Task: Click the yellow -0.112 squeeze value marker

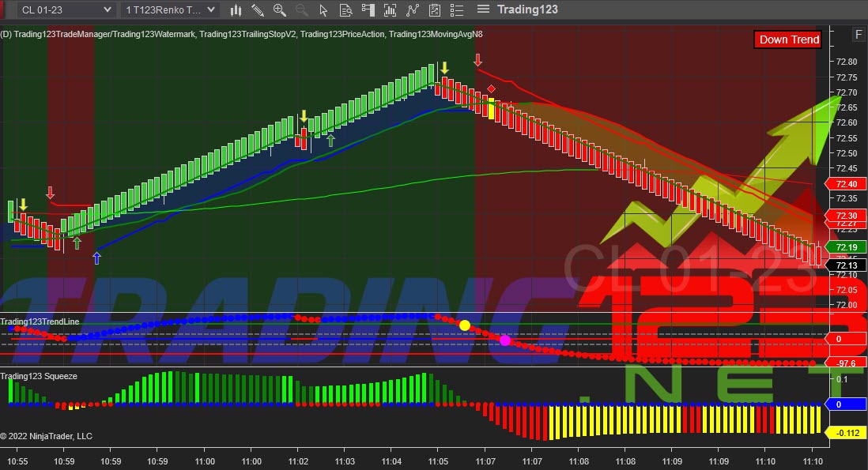Action: (846, 433)
